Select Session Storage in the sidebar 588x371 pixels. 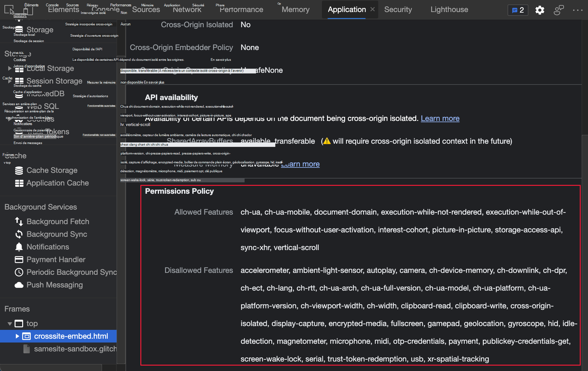point(54,81)
